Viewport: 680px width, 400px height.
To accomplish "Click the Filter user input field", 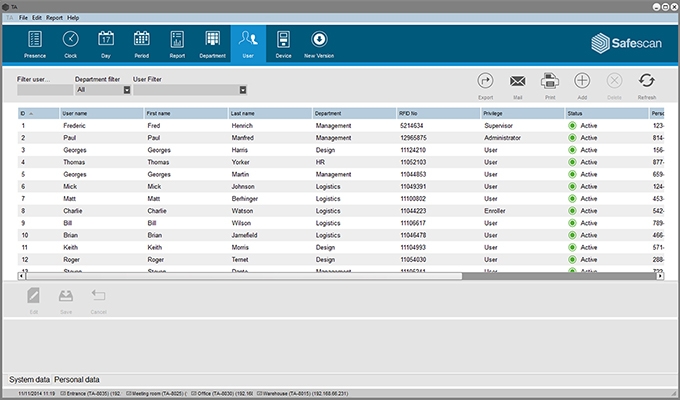I will [41, 90].
